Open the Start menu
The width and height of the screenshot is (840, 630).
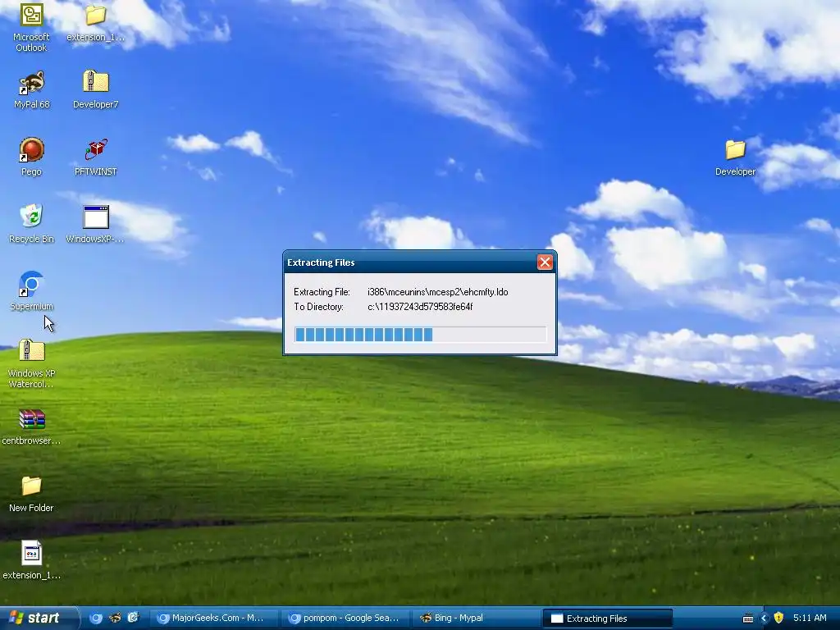pyautogui.click(x=39, y=618)
